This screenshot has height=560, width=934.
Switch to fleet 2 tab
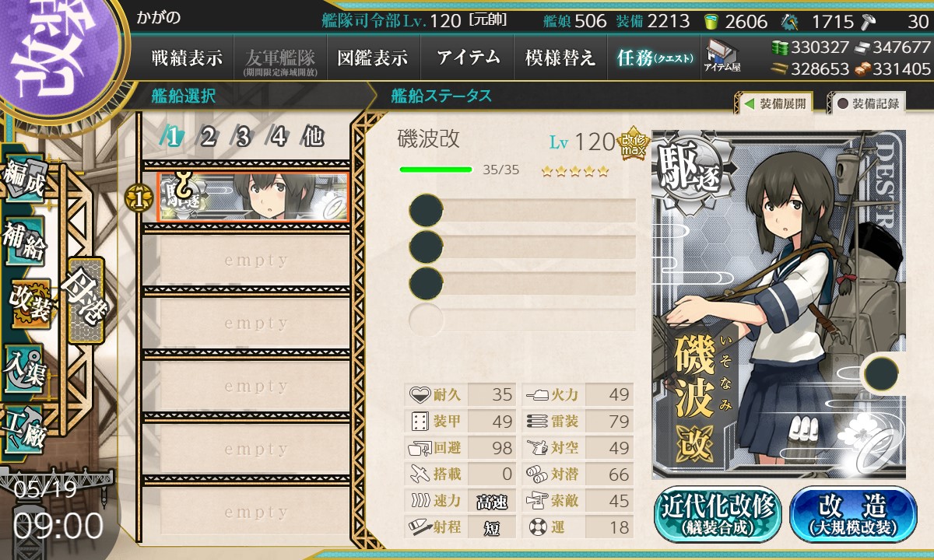tap(208, 138)
